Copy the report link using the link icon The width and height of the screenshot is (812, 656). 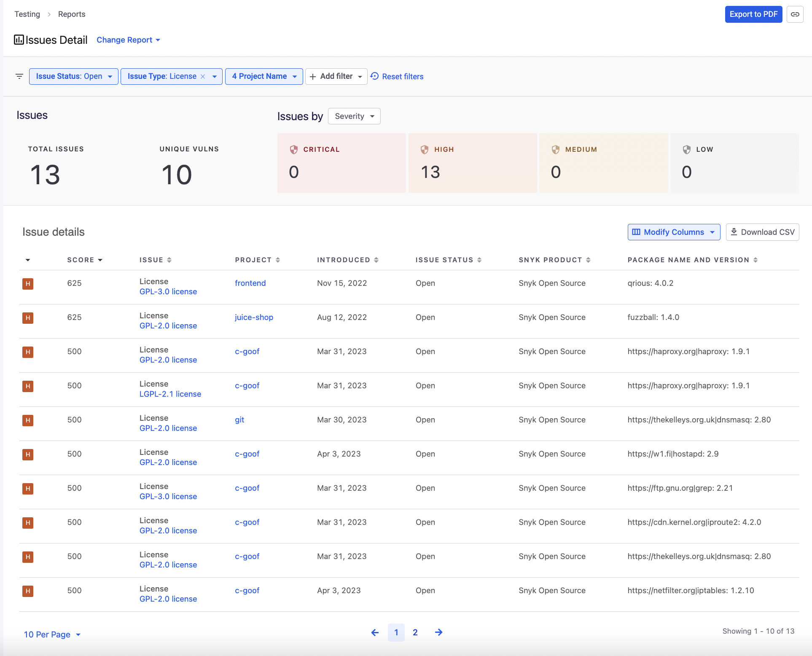[x=796, y=14]
